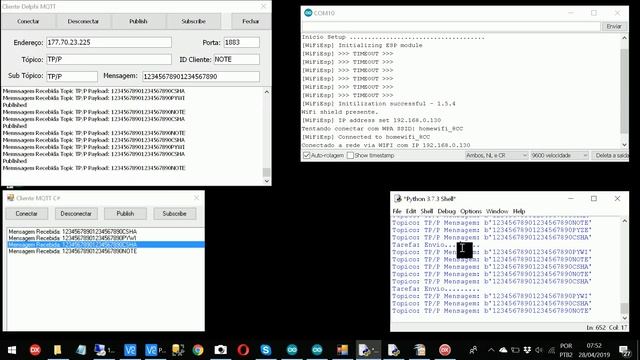Click the Cliente MQTT C# window icon
The height and width of the screenshot is (360, 640).
[11, 198]
